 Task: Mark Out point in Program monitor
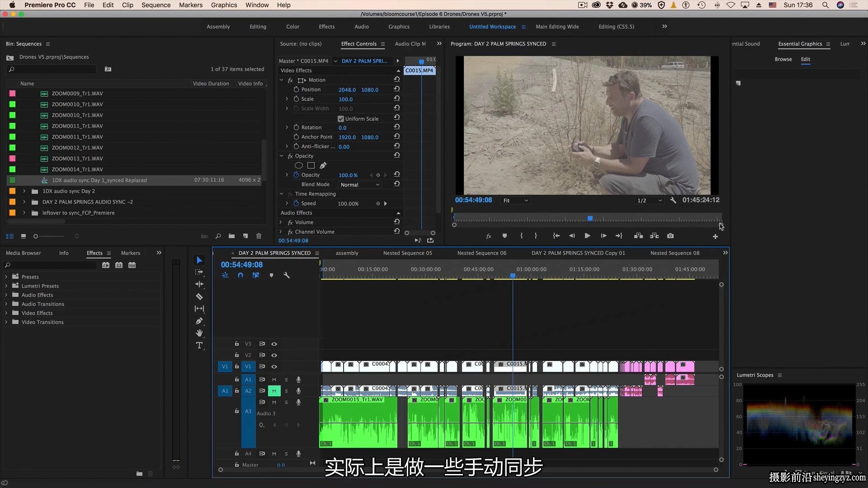click(x=536, y=236)
